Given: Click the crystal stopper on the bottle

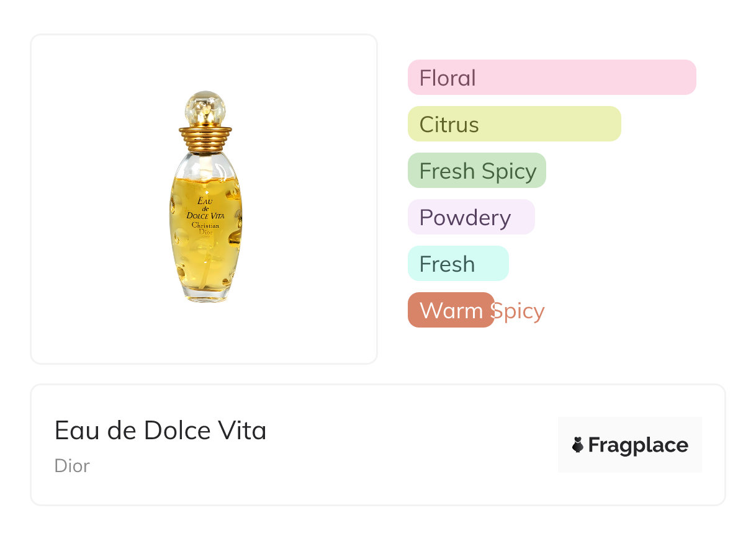Looking at the screenshot, I should pyautogui.click(x=205, y=107).
